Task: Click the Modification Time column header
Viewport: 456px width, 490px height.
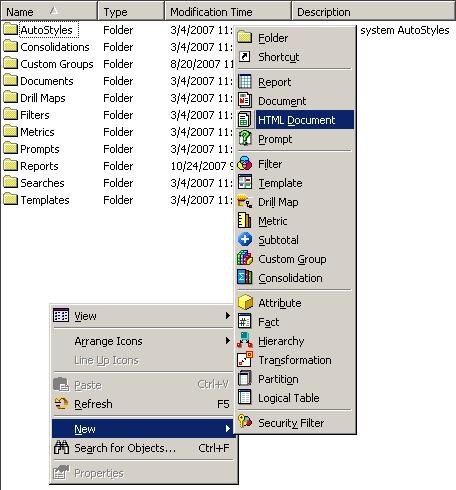Action: pyautogui.click(x=228, y=11)
